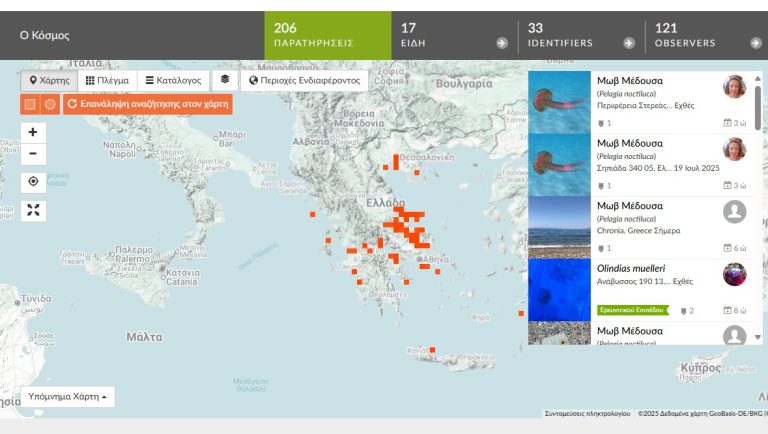Click the observations list scrollbar

coord(758,108)
